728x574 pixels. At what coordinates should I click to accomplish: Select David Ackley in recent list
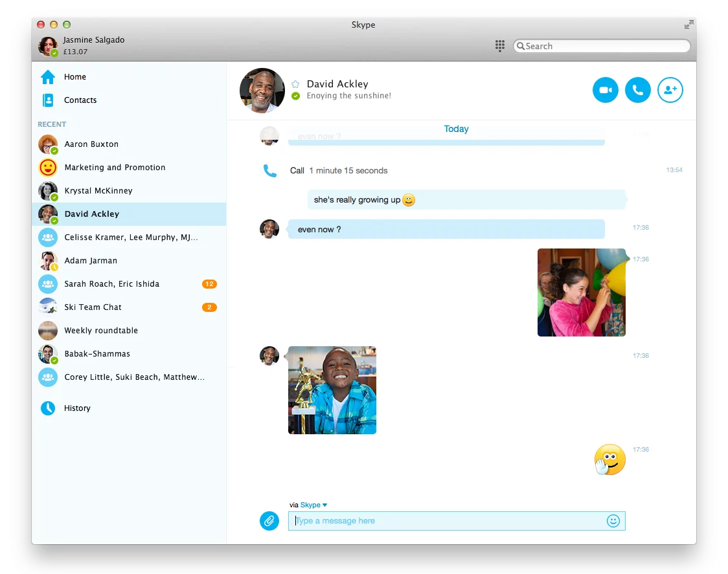click(x=129, y=214)
